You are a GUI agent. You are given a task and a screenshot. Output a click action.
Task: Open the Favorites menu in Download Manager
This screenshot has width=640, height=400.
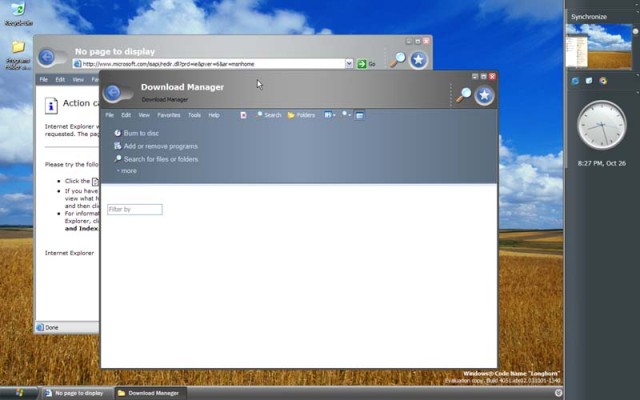pos(169,115)
